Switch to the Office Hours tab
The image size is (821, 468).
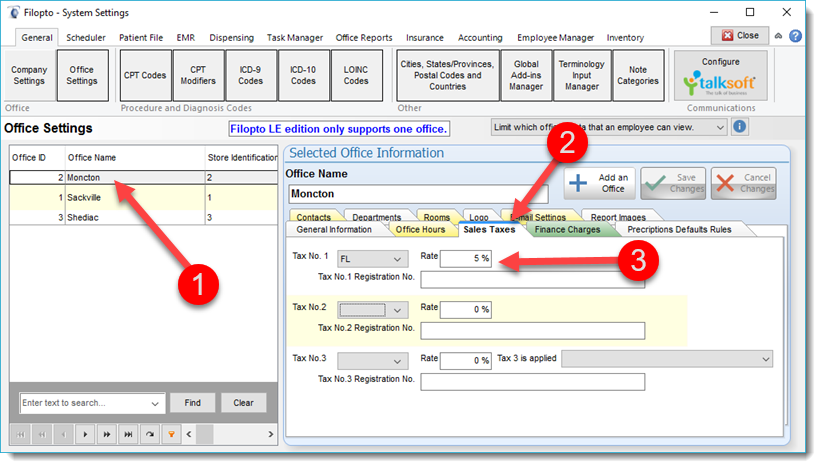[420, 230]
